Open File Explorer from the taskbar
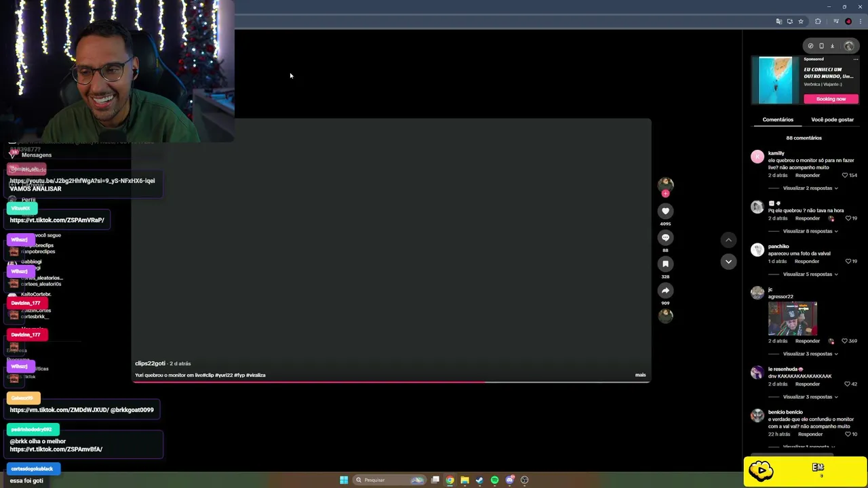Image resolution: width=868 pixels, height=488 pixels. pos(465,480)
